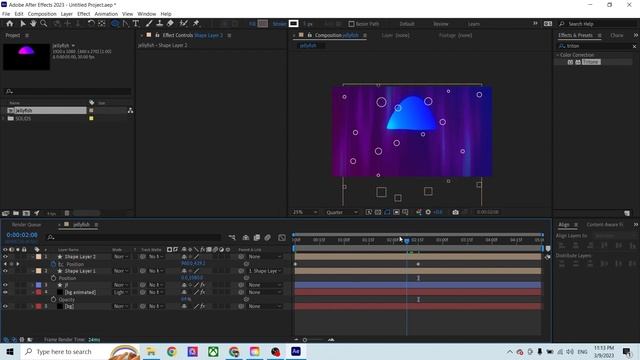This screenshot has height=360, width=640.
Task: Click the Windows Start button
Action: (x=10, y=351)
